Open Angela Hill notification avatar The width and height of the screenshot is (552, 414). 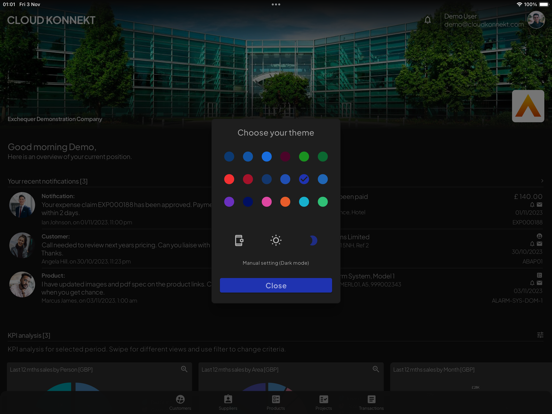coord(22,245)
